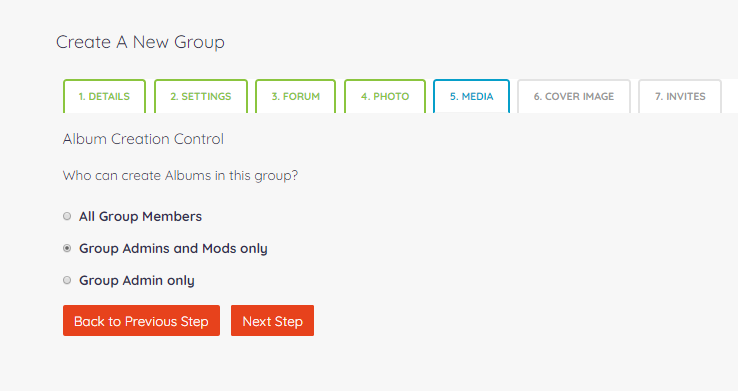738x391 pixels.
Task: Click the 'Create A New Group' heading
Action: pos(140,42)
